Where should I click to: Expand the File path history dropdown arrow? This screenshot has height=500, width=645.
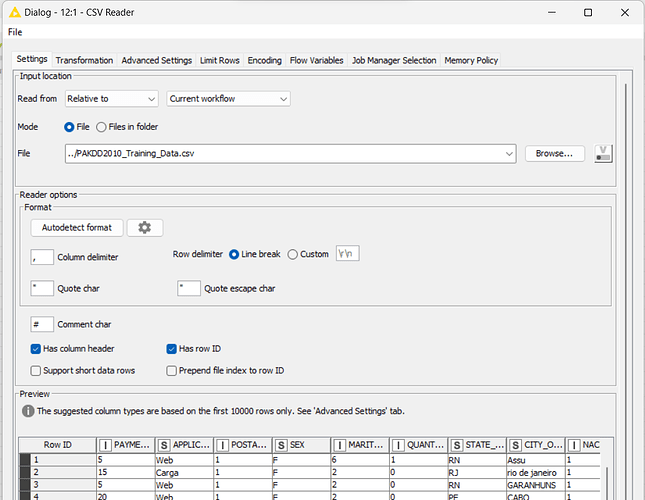point(509,154)
